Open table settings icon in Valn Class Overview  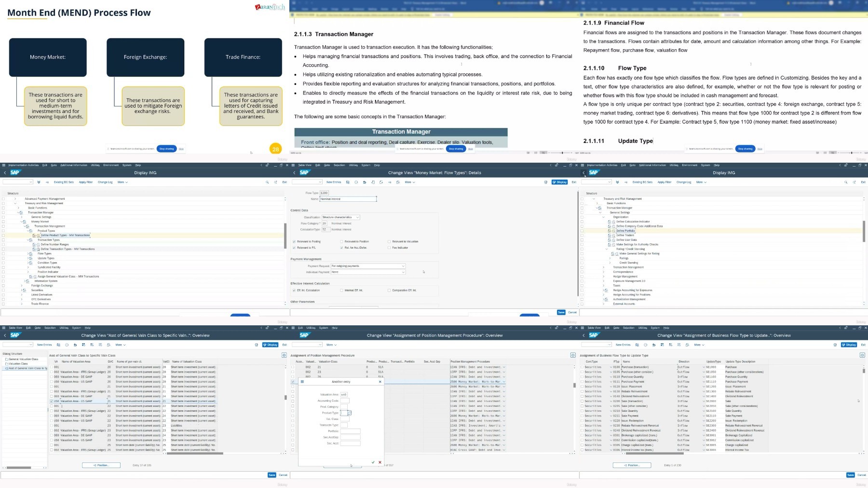coord(284,355)
